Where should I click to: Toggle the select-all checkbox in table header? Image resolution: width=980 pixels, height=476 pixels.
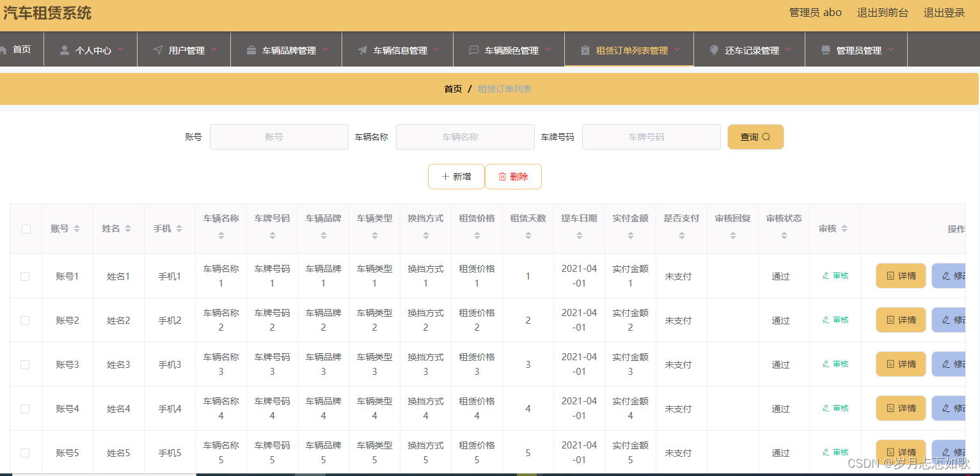(x=26, y=229)
